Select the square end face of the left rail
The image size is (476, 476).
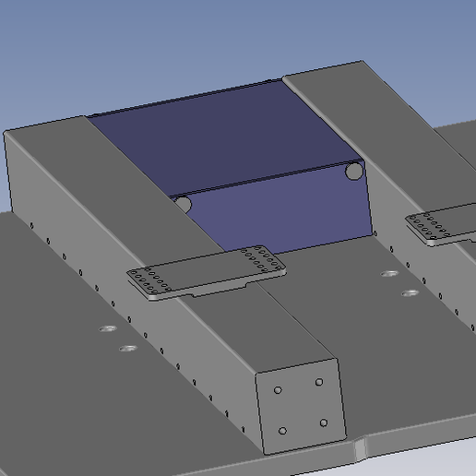point(302,406)
